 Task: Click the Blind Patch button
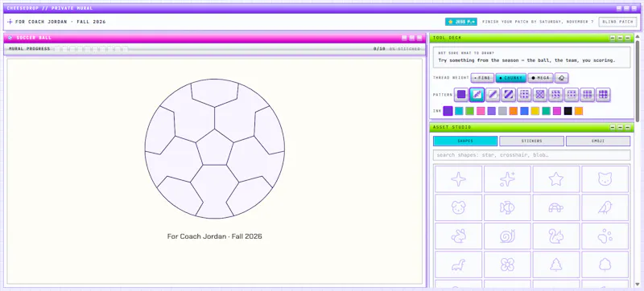617,22
